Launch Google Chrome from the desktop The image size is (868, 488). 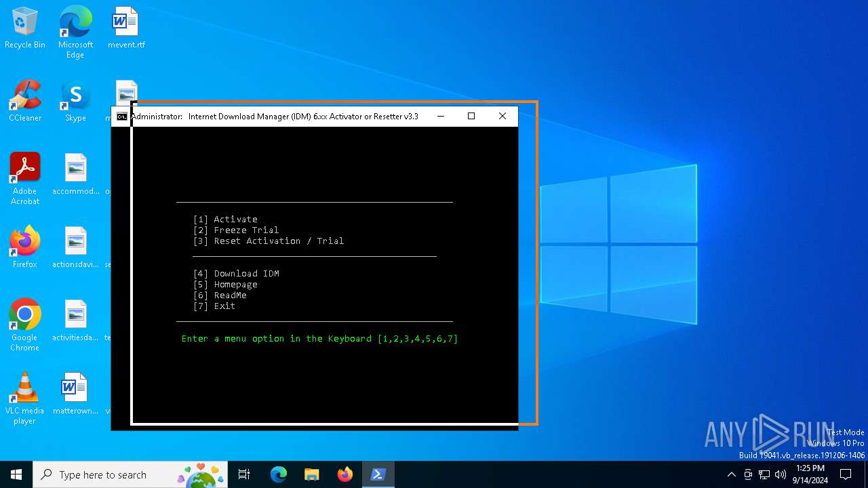(25, 325)
